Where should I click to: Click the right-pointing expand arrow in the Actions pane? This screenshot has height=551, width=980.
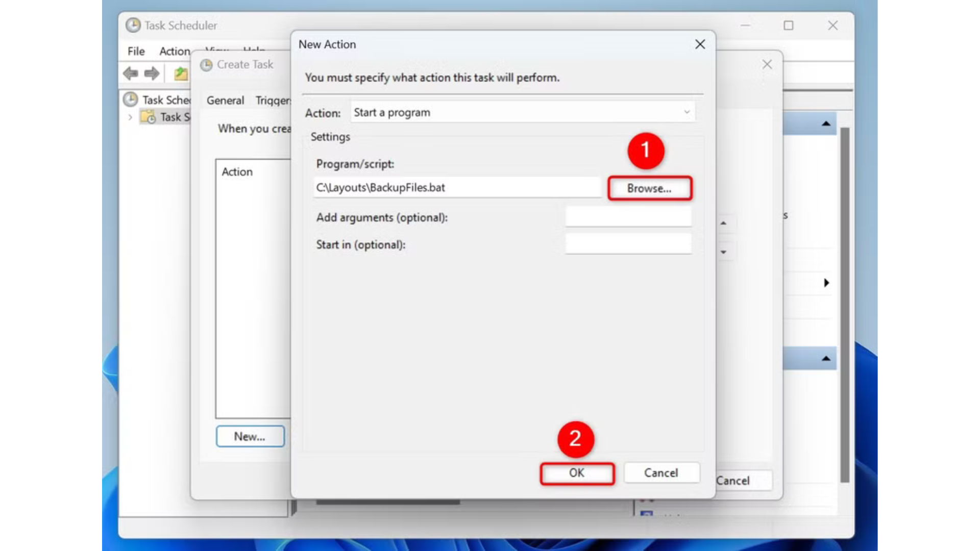pyautogui.click(x=826, y=283)
